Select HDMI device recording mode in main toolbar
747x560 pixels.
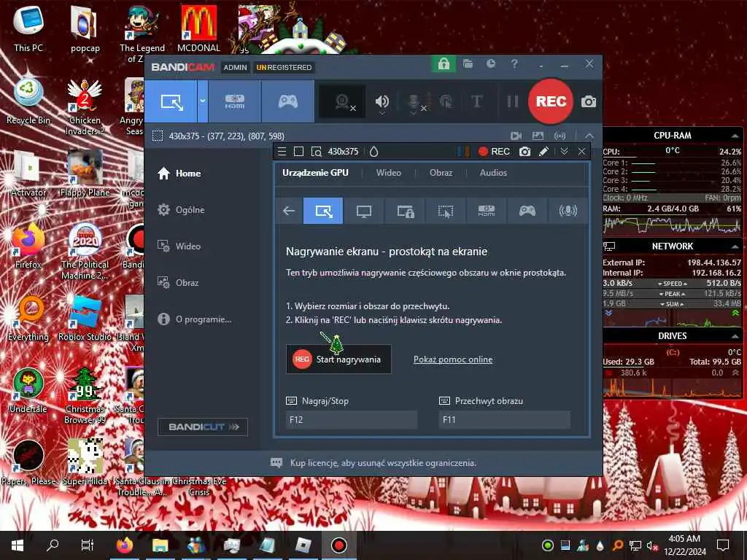click(x=234, y=101)
